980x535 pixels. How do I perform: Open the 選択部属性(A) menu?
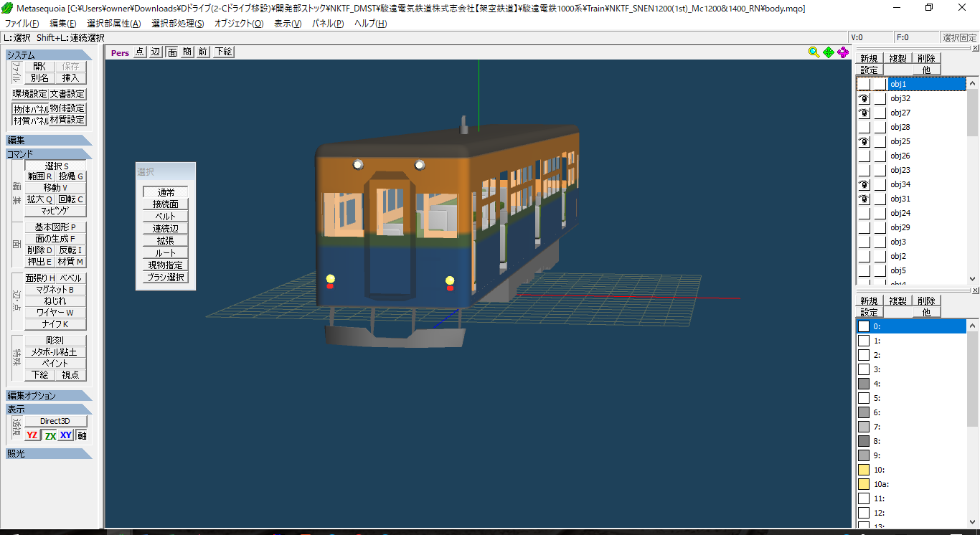point(114,23)
